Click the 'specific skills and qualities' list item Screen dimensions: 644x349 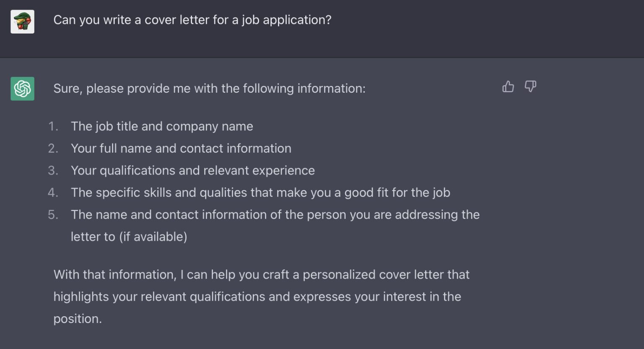(260, 193)
